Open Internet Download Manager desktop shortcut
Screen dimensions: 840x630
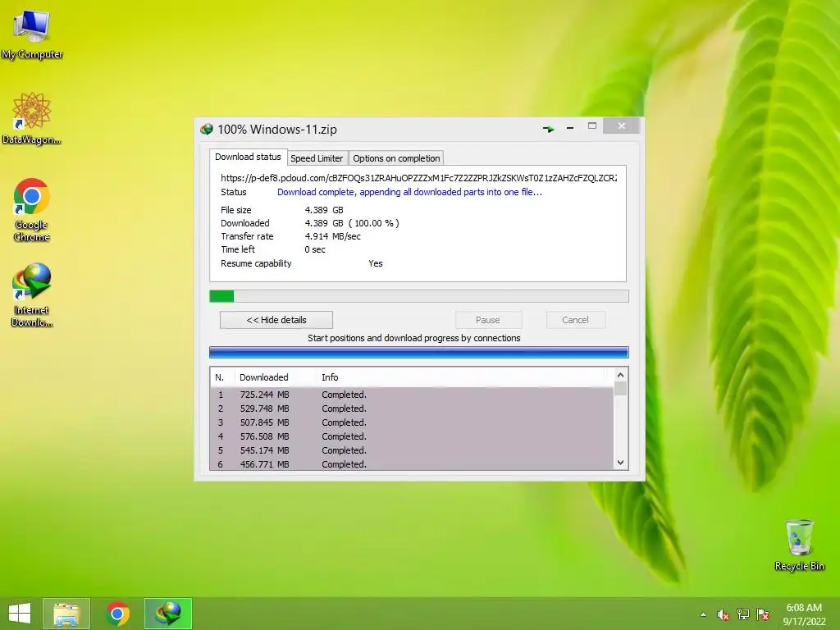[32, 294]
